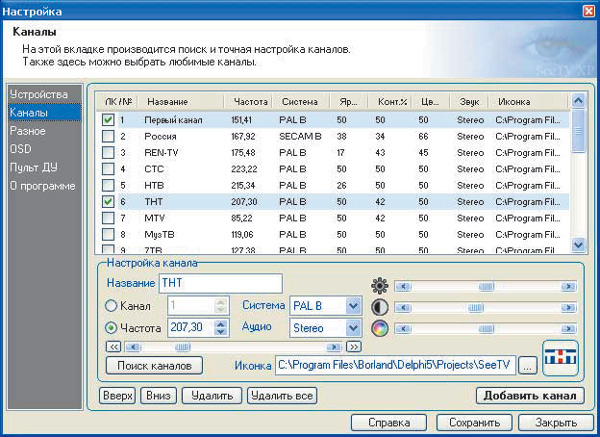Click the contrast half-circle icon
The image size is (600, 437).
[380, 307]
